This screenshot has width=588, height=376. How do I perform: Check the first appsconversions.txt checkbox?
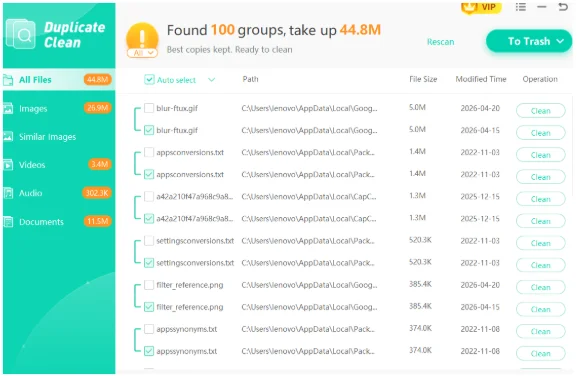click(x=149, y=152)
